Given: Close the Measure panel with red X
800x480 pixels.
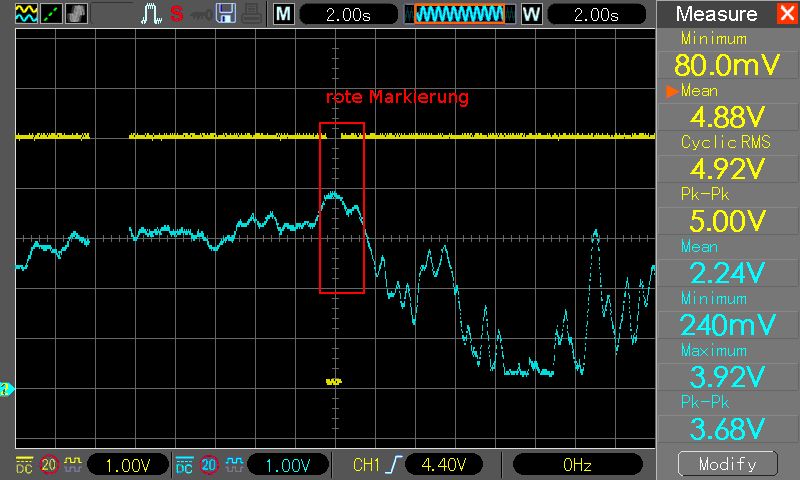Looking at the screenshot, I should pos(787,13).
